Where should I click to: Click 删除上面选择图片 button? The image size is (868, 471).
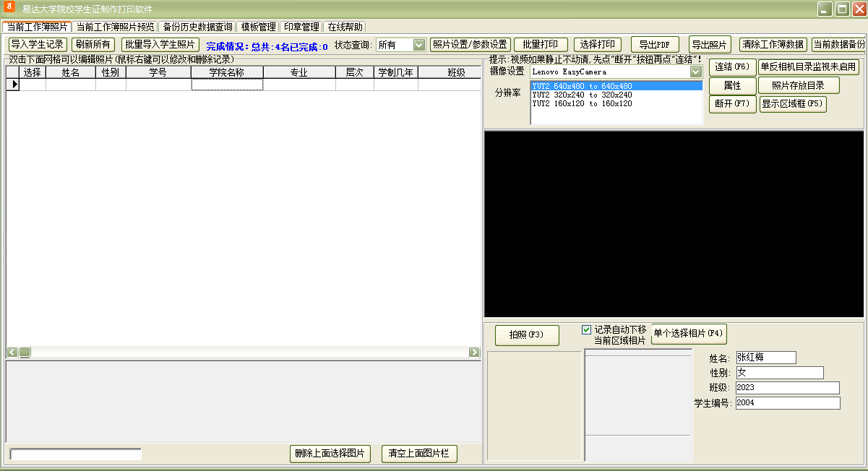coord(330,454)
